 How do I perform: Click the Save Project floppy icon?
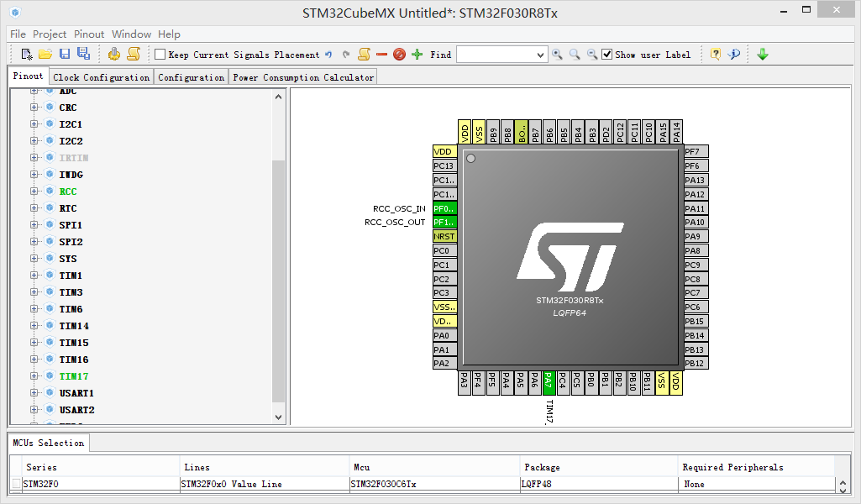click(65, 54)
